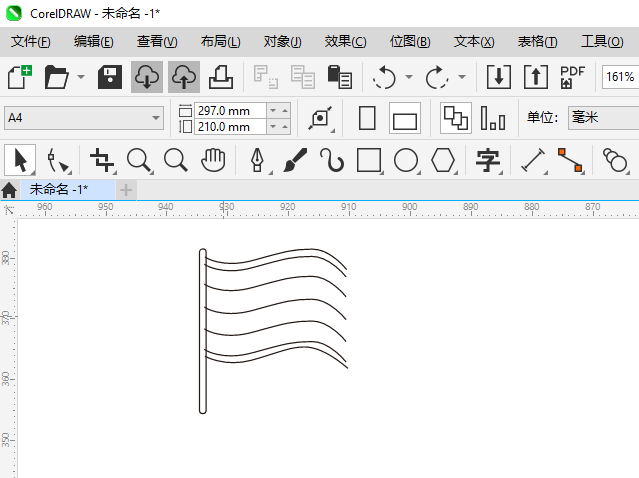The width and height of the screenshot is (639, 478).
Task: Click the ruler origin corner icon
Action: (x=9, y=210)
